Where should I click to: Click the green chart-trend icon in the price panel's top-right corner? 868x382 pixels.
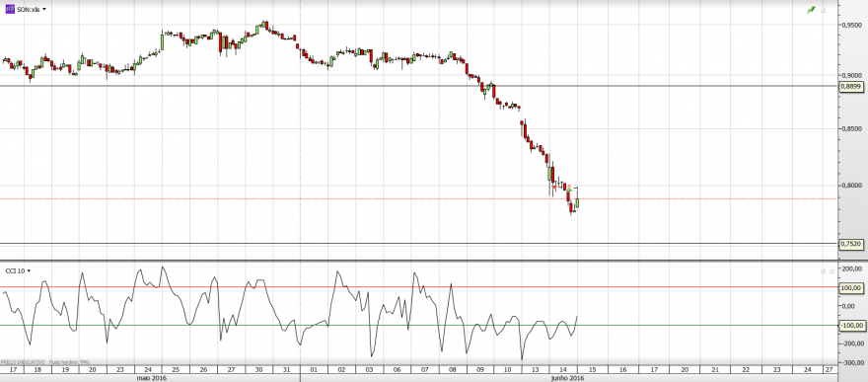(x=811, y=10)
